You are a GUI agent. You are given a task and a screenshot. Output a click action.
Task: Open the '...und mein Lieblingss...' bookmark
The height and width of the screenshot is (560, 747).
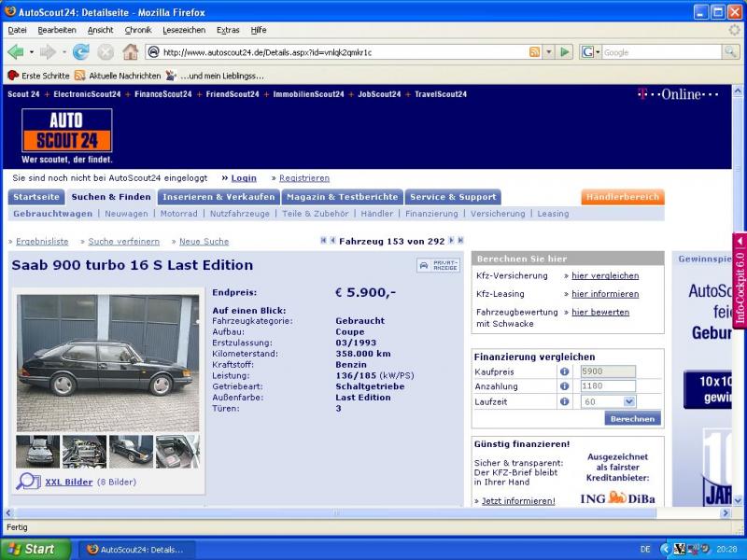pos(215,76)
